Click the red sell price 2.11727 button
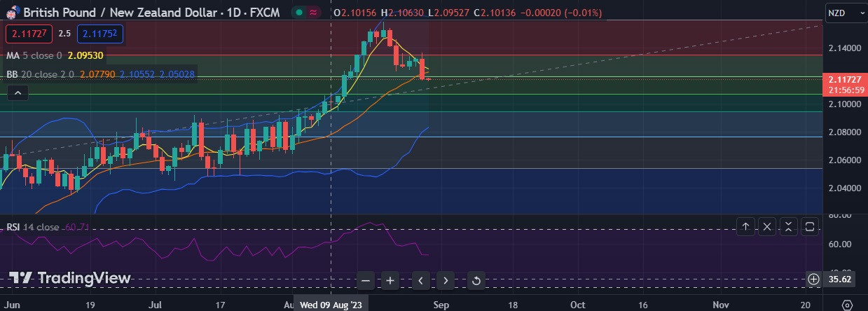This screenshot has width=868, height=311. pyautogui.click(x=29, y=33)
